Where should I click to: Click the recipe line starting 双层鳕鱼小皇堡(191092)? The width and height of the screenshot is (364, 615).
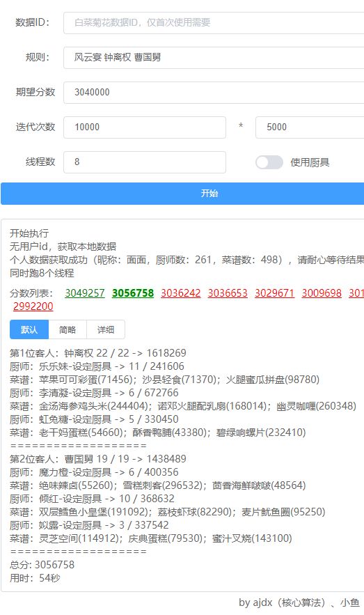[x=168, y=513]
